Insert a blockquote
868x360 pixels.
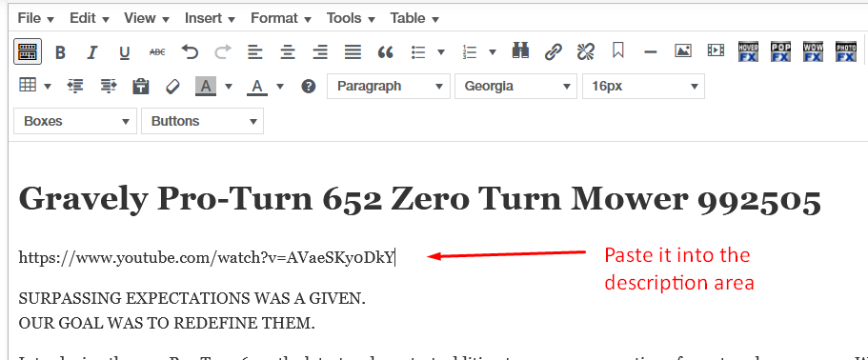[x=385, y=52]
